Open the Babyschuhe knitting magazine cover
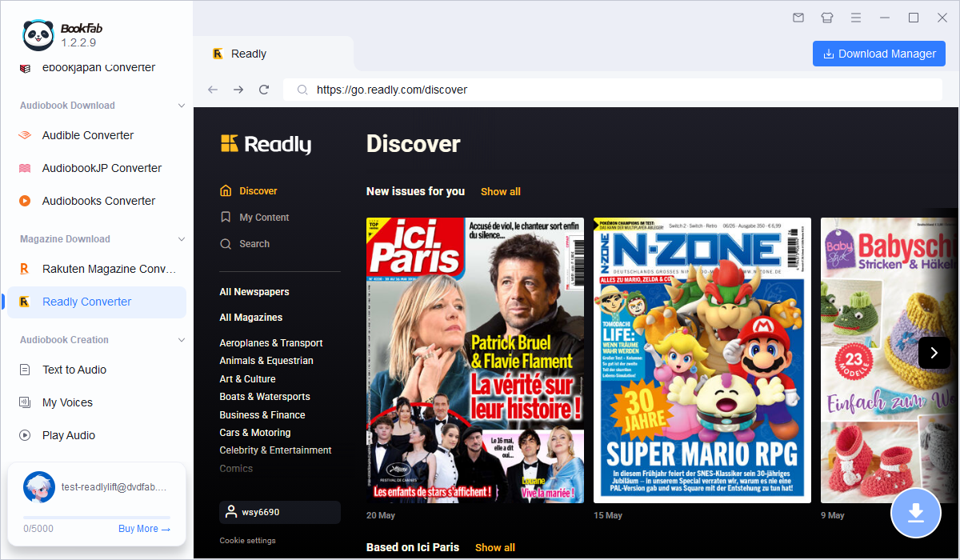The image size is (960, 560). click(x=890, y=360)
